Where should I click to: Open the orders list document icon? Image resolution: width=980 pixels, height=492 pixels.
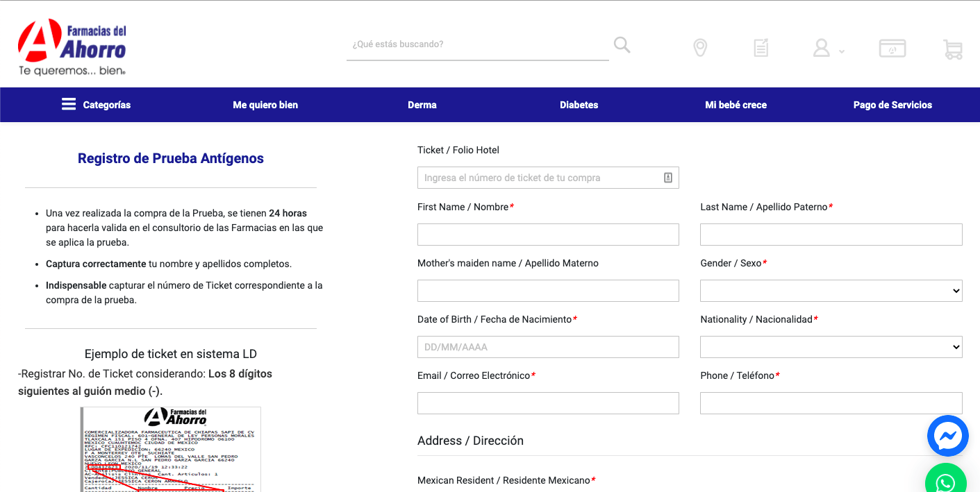tap(761, 48)
